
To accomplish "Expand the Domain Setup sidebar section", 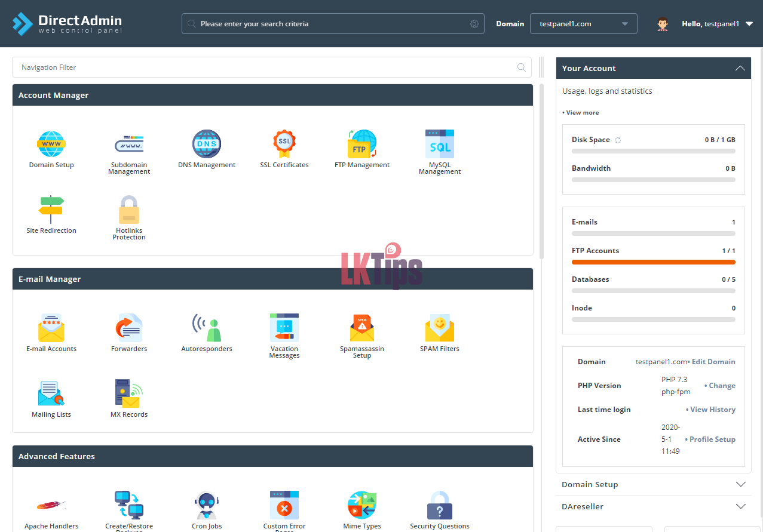I will [740, 484].
